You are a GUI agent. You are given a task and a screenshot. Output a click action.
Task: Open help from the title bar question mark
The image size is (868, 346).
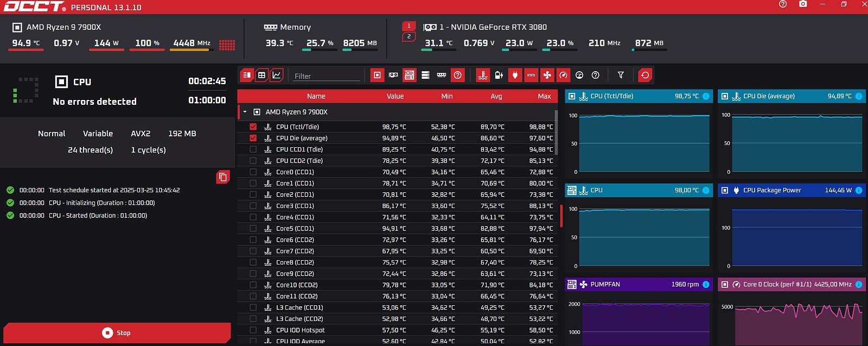(x=783, y=4)
